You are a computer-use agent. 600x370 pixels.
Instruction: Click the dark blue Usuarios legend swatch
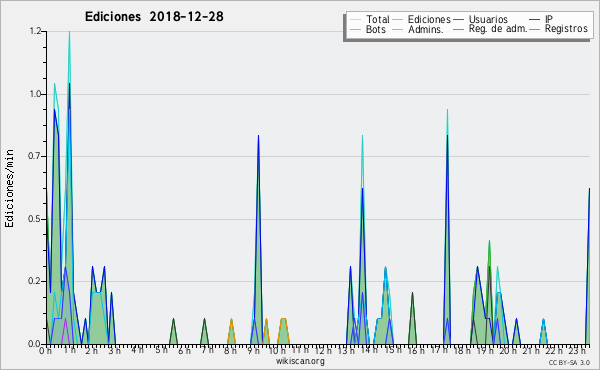[x=458, y=20]
